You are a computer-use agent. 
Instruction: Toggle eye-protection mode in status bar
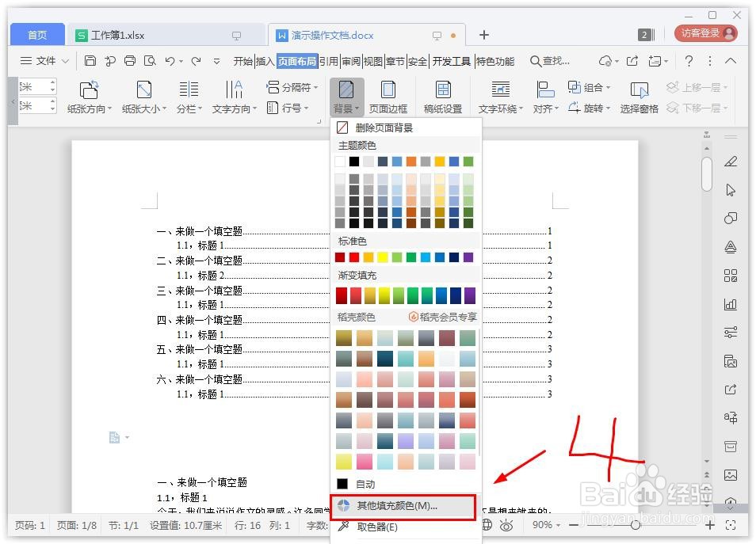[507, 525]
